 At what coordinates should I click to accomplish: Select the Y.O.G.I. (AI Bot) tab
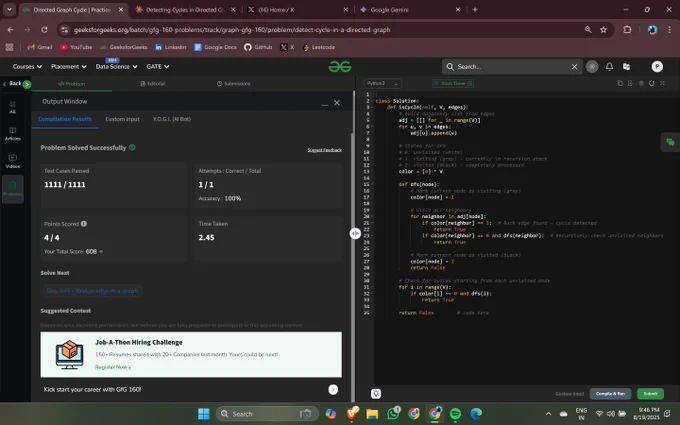(172, 119)
